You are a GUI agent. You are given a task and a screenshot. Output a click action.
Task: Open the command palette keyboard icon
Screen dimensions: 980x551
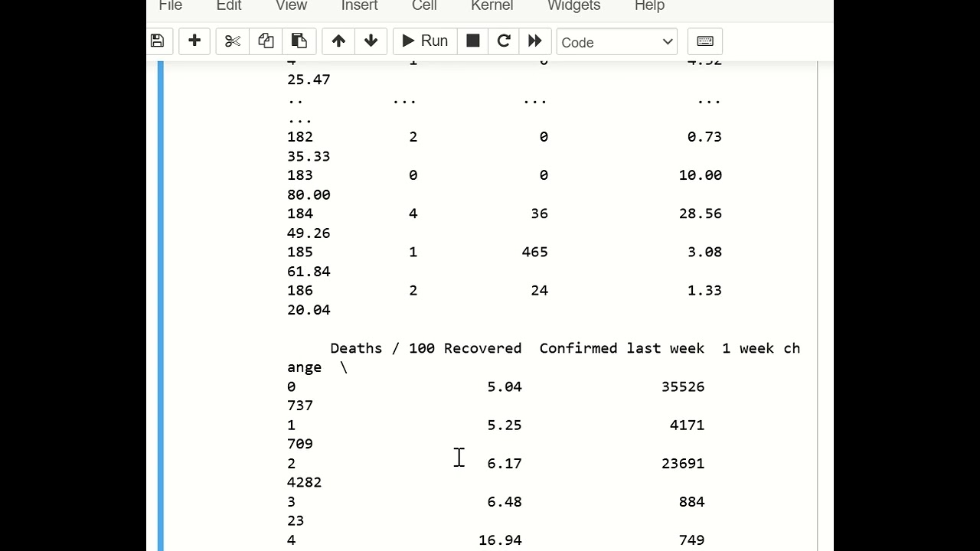tap(705, 41)
